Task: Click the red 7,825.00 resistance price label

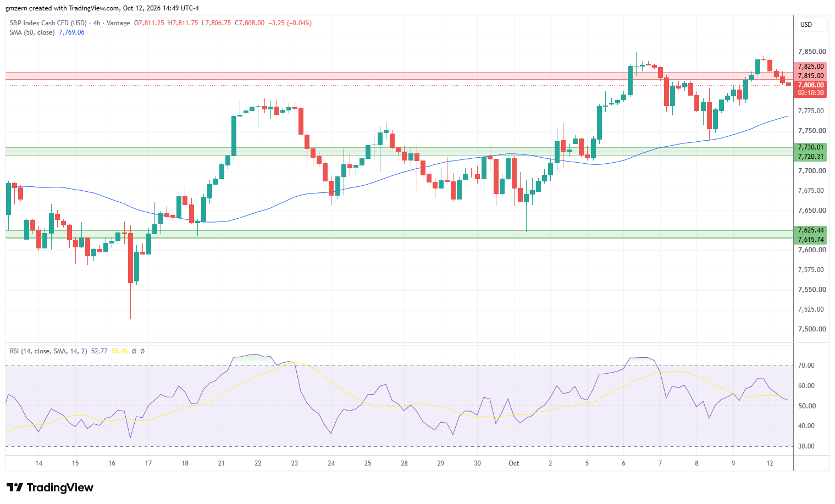Action: coord(811,67)
